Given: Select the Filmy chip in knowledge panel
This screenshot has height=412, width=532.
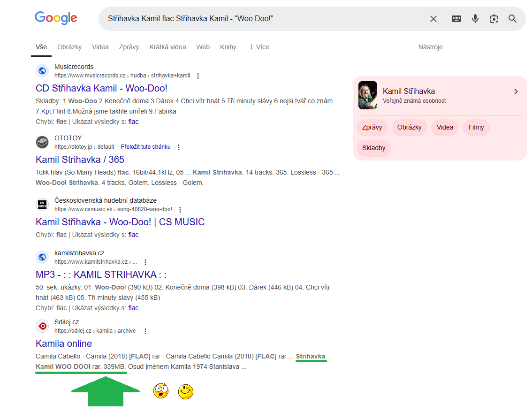Looking at the screenshot, I should pos(476,127).
